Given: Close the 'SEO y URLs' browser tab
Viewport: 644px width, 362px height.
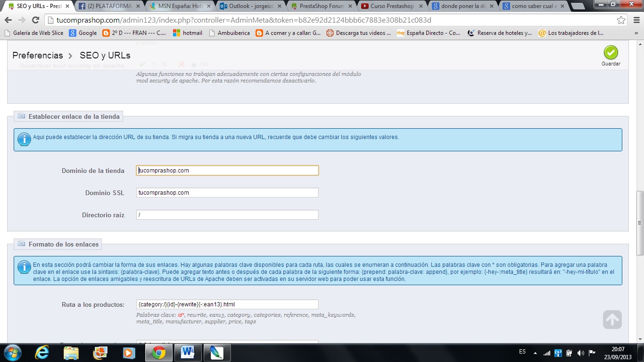Looking at the screenshot, I should [67, 7].
